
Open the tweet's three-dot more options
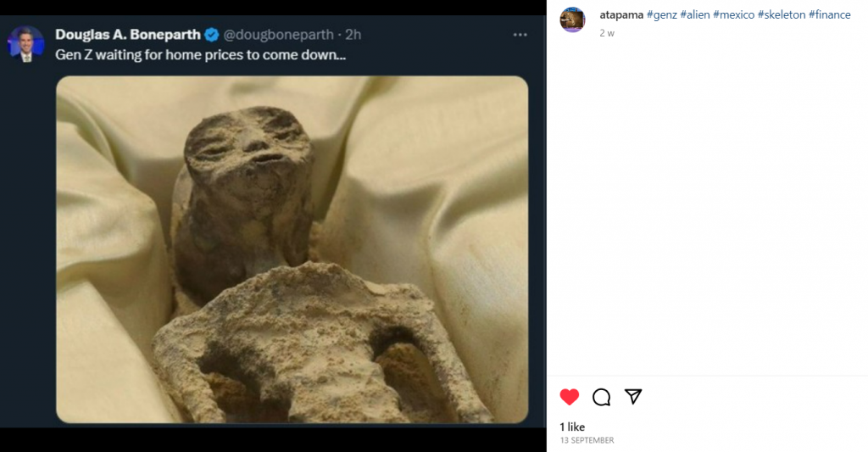(x=520, y=36)
